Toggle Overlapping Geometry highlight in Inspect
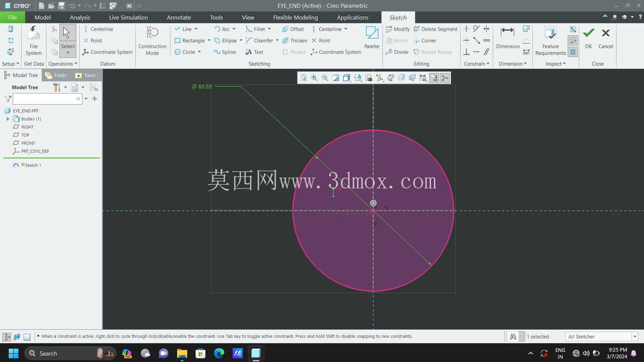This screenshot has height=362, width=644. point(573,29)
